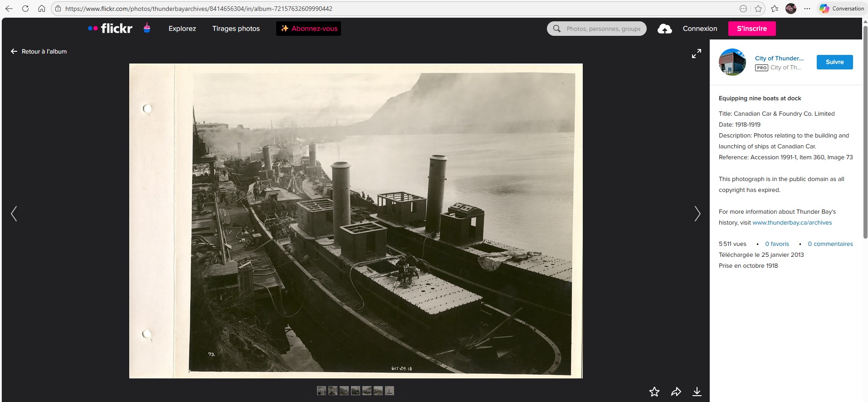This screenshot has height=402, width=868.
Task: Click Téléchargée le 25 janvier 2013 text
Action: click(761, 255)
